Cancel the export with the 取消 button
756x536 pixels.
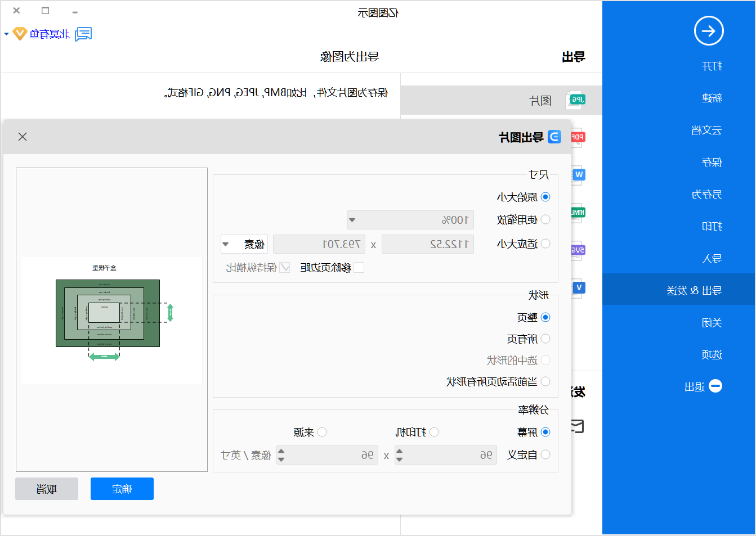(47, 489)
